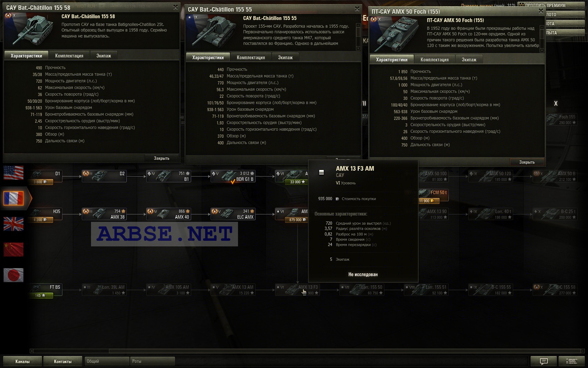This screenshot has height=368, width=588.
Task: Open the AMX 50 100 tank node
Action: click(433, 176)
